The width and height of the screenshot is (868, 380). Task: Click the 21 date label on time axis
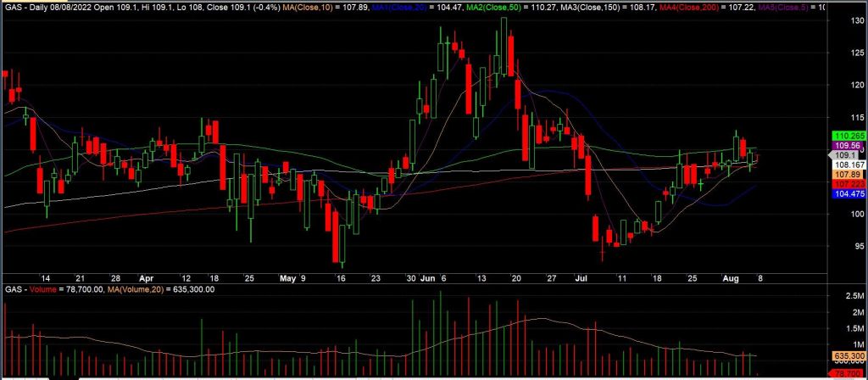click(x=81, y=278)
